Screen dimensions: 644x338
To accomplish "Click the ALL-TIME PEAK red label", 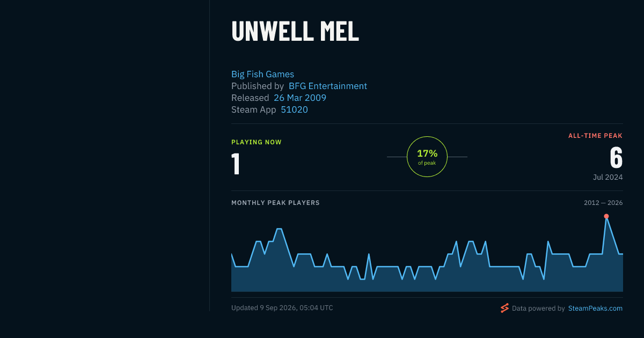I will pos(595,136).
